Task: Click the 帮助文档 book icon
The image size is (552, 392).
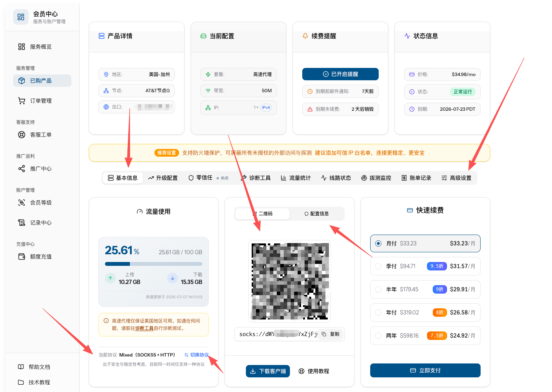Action: click(x=21, y=367)
